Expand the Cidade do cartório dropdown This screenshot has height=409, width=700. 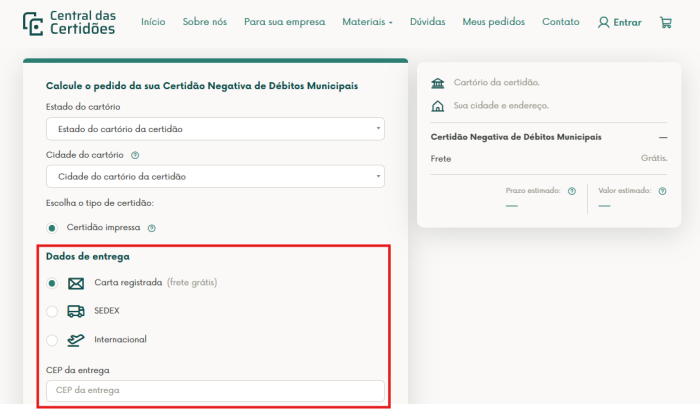coord(215,177)
